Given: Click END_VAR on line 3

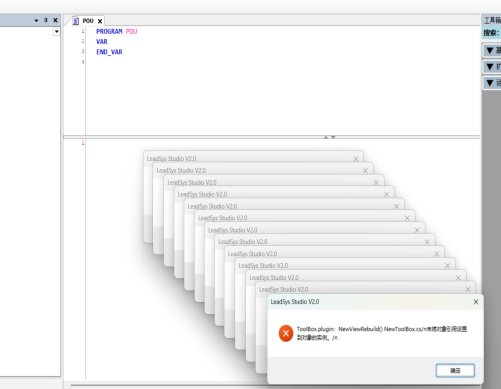Looking at the screenshot, I should [x=109, y=52].
